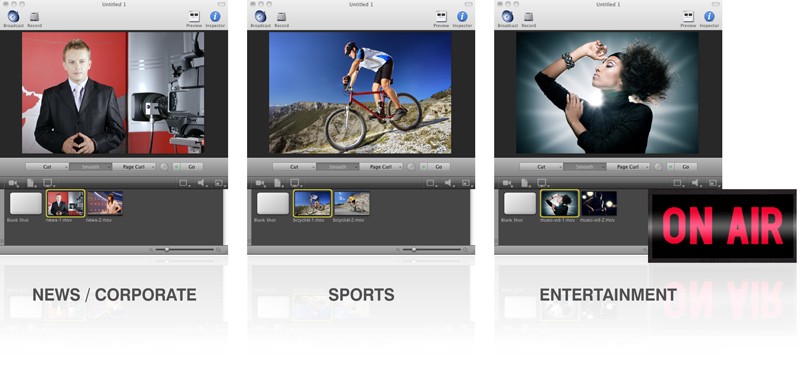The height and width of the screenshot is (383, 800).
Task: Toggle green indicator beside Go, sports window
Action: 423,167
